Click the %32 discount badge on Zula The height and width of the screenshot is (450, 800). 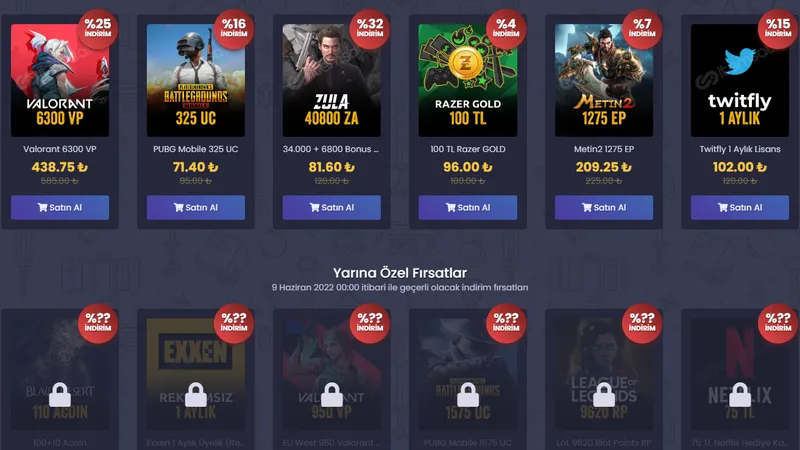370,29
